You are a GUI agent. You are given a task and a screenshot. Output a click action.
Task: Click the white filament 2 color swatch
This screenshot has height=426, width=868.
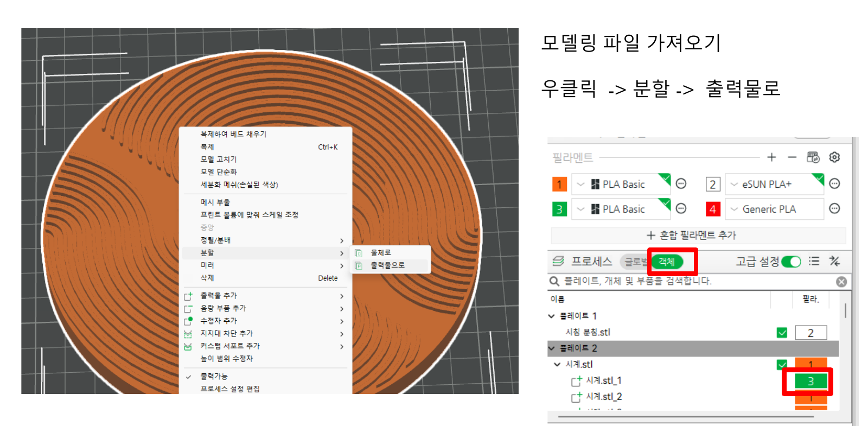click(x=713, y=184)
